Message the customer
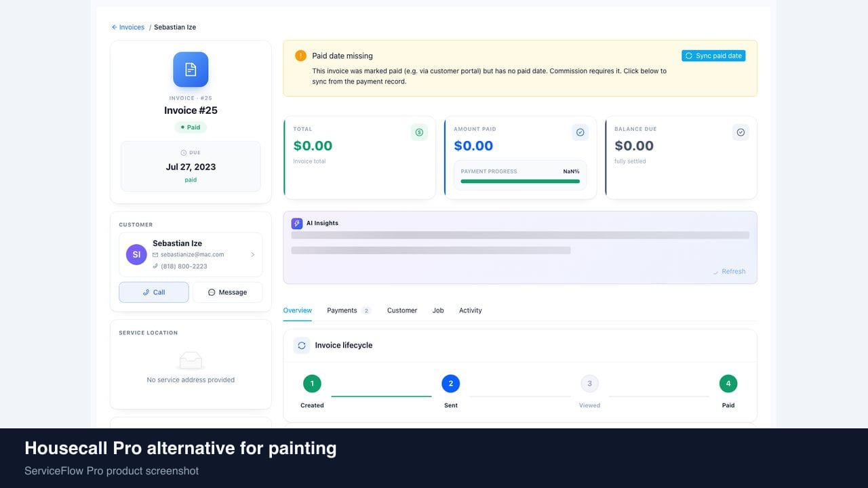868x488 pixels. click(227, 292)
